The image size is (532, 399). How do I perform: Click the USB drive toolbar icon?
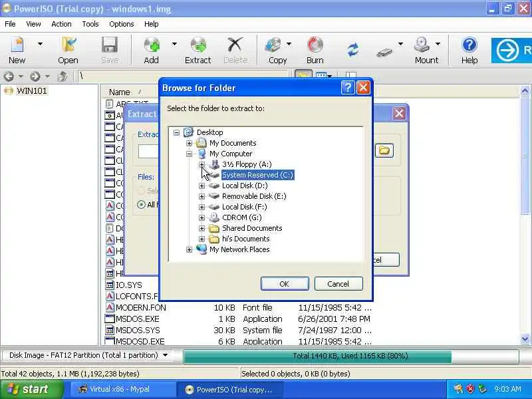[x=384, y=52]
